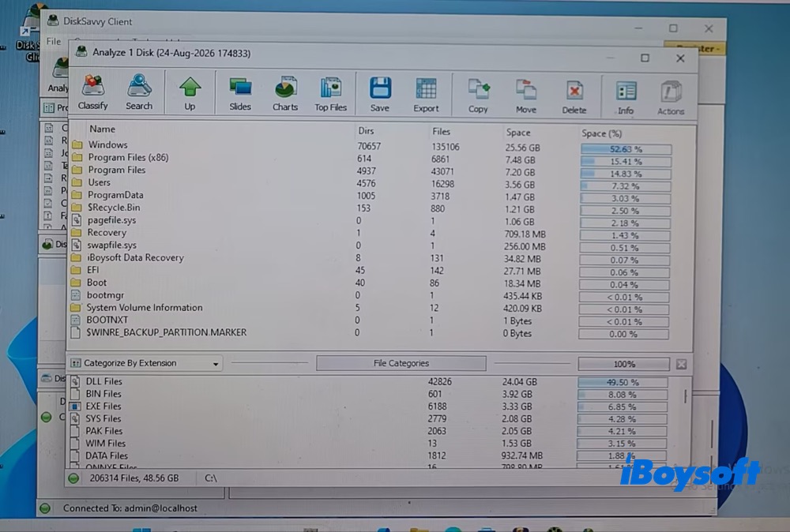Click the green status icon beside file count
The image size is (790, 532).
click(73, 478)
